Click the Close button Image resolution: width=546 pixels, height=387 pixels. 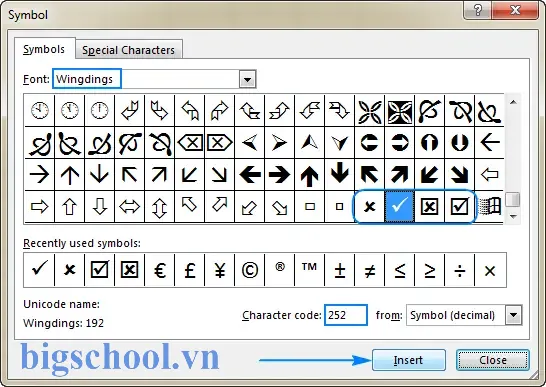click(492, 360)
